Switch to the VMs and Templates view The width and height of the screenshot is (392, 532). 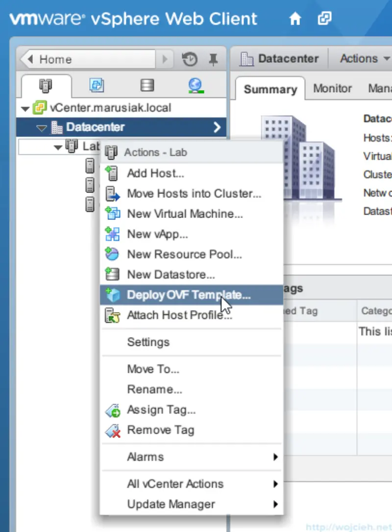pos(97,85)
